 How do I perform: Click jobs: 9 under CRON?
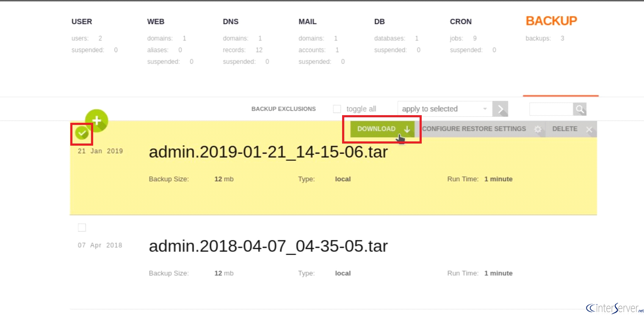click(x=464, y=39)
